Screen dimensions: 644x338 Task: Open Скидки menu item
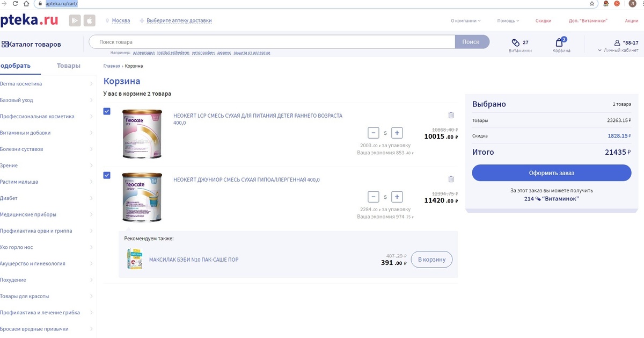[543, 21]
